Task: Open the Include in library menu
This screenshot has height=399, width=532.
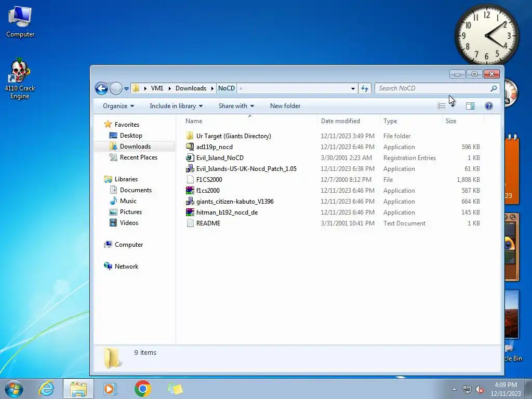Action: coord(176,106)
